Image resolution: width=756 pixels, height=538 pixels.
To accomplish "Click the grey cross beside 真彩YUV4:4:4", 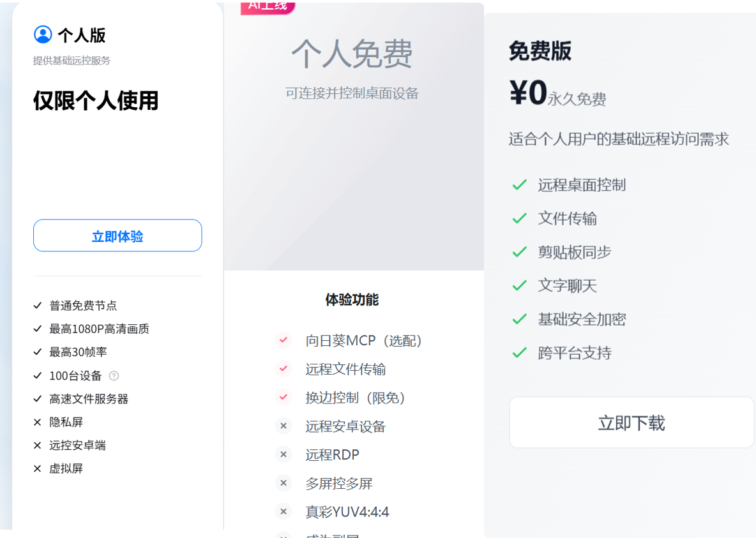I will tap(283, 511).
